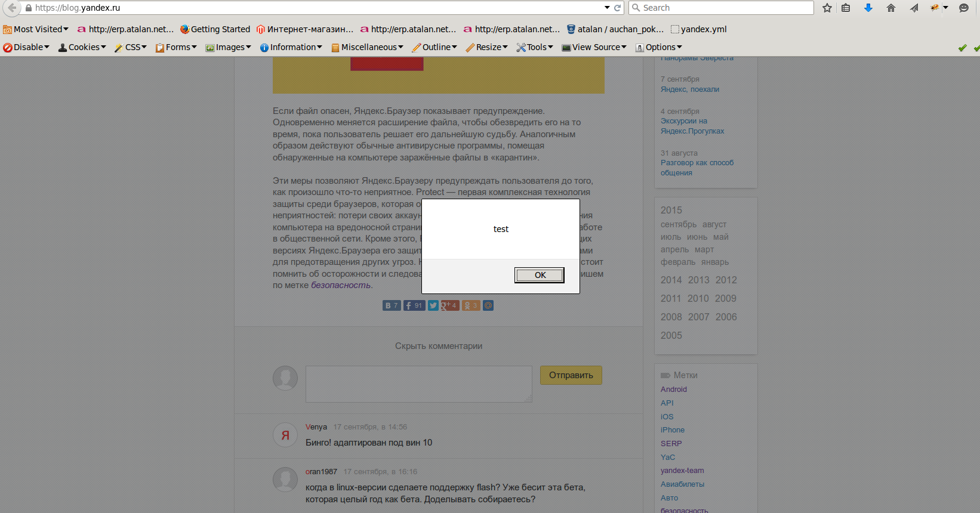Open the Most Visited bookmarks menu
The height and width of the screenshot is (513, 980).
36,29
